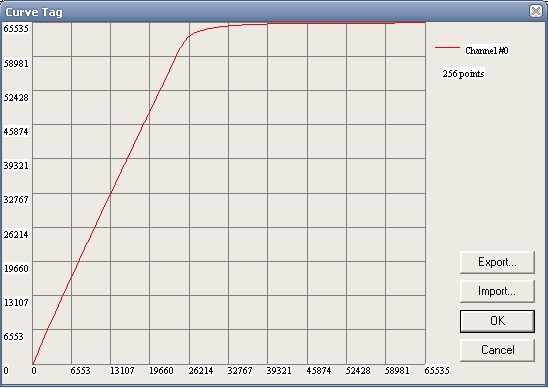548x388 pixels.
Task: Open the Import... dialog button
Action: [x=497, y=291]
